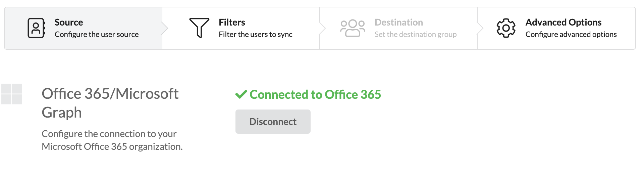Select the 'Filter the users to sync' subtitle
Screen dimensions: 644x172
click(256, 35)
